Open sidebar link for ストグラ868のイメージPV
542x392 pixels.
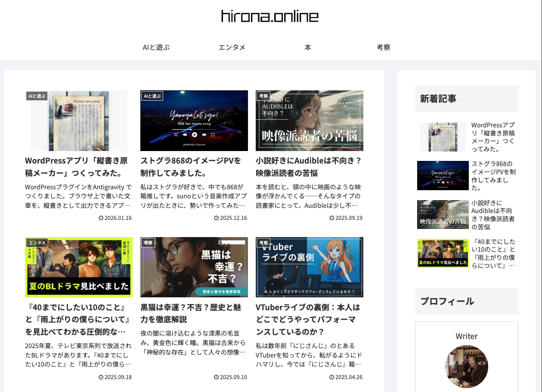[493, 176]
